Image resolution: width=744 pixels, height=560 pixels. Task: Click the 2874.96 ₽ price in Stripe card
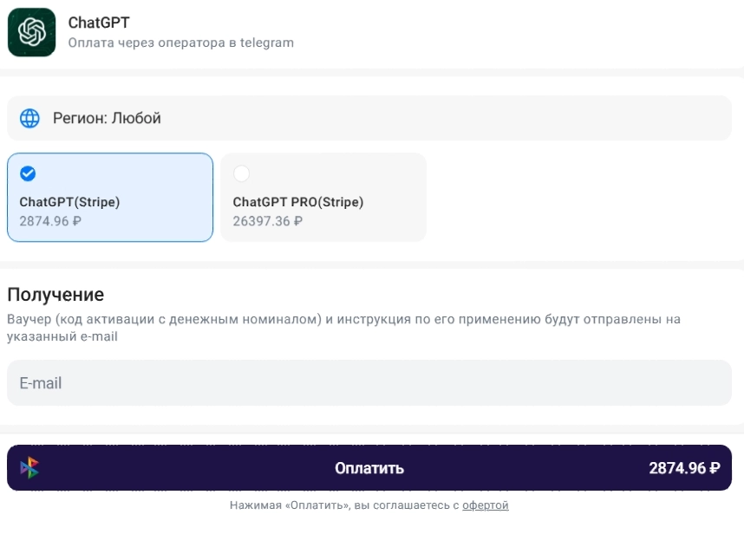point(50,221)
